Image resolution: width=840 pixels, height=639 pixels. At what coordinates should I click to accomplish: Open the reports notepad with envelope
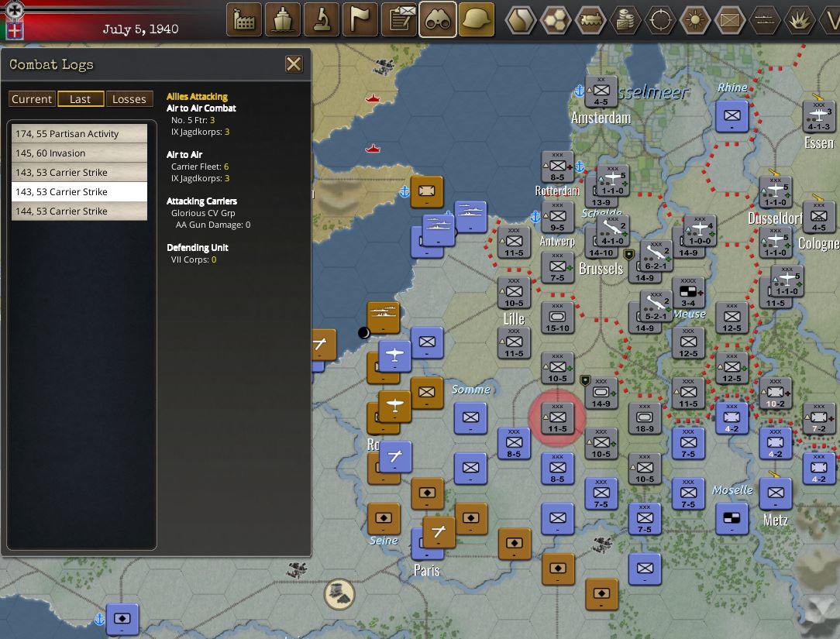(399, 20)
